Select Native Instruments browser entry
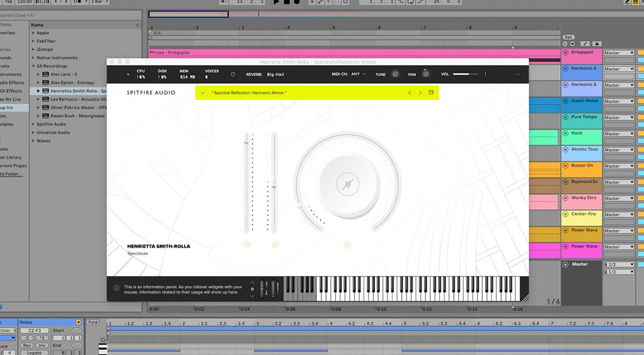 click(57, 58)
